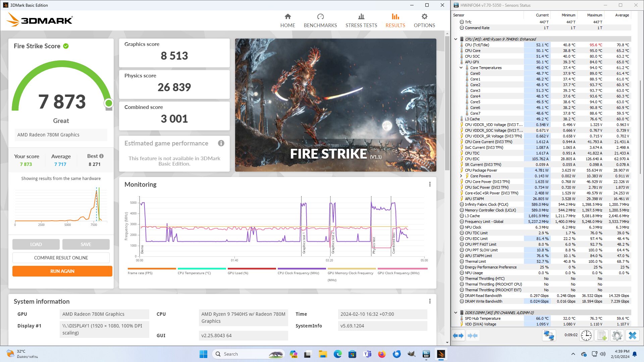This screenshot has height=362, width=644.
Task: Click the taskbar Search box
Action: click(249, 354)
